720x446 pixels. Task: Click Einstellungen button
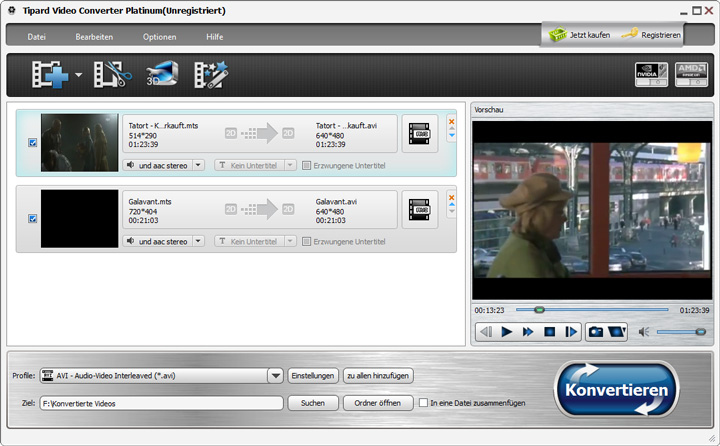tap(313, 376)
